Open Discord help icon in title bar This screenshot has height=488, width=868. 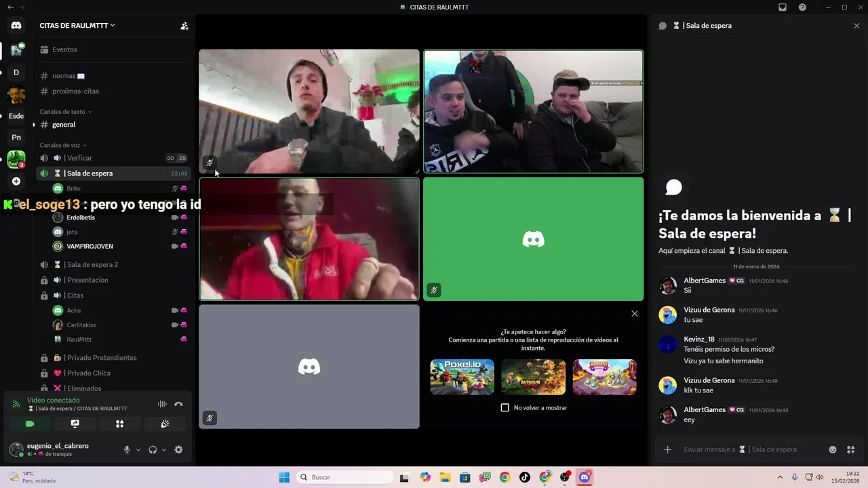[x=802, y=7]
